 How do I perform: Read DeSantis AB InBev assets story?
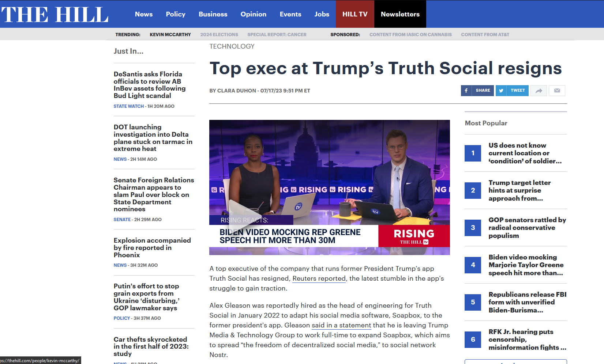point(150,85)
